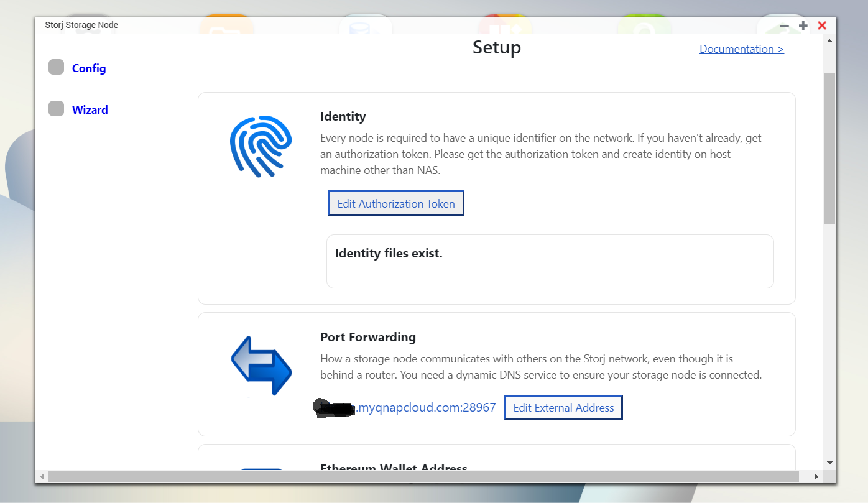Click the vertical scrollbar thumb
This screenshot has height=503, width=868.
(829, 149)
